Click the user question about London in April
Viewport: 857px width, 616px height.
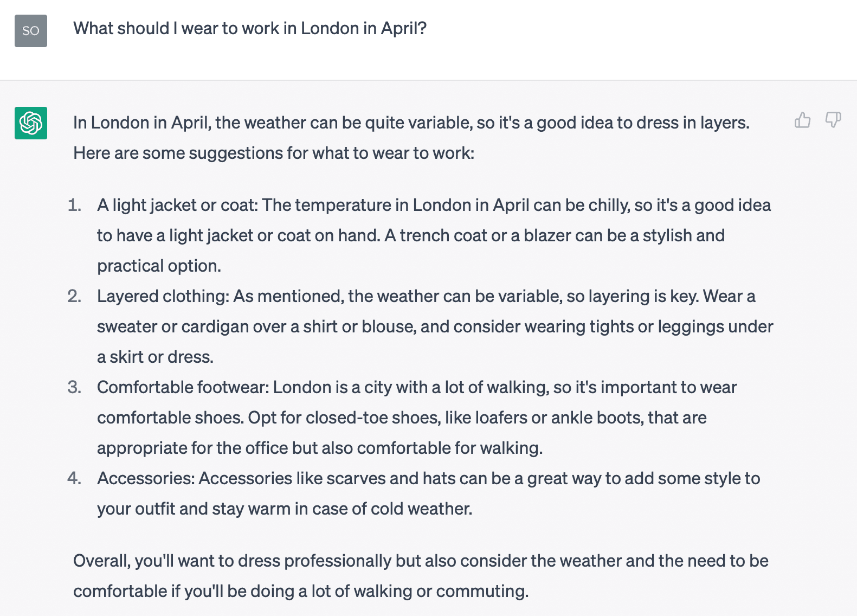click(250, 28)
